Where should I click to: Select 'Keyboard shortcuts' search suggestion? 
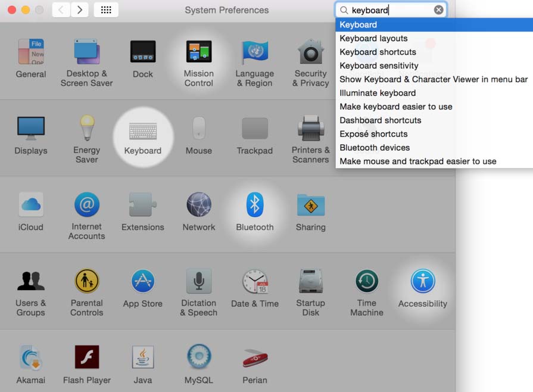pyautogui.click(x=434, y=52)
